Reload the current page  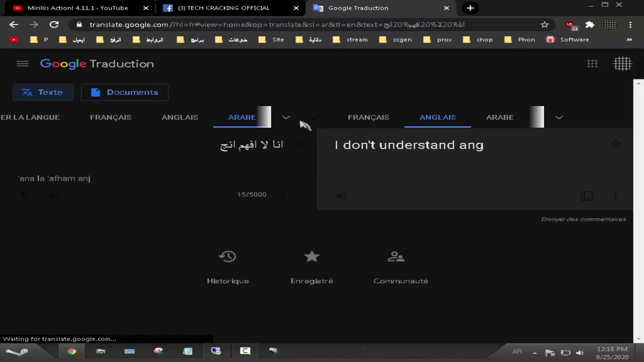pos(54,24)
